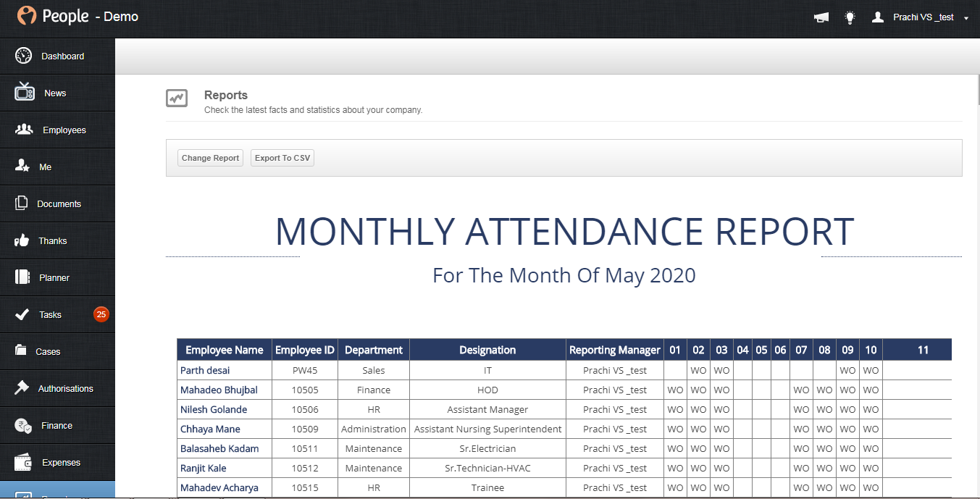Open Dashboard in the sidebar
This screenshot has width=980, height=499.
57,56
